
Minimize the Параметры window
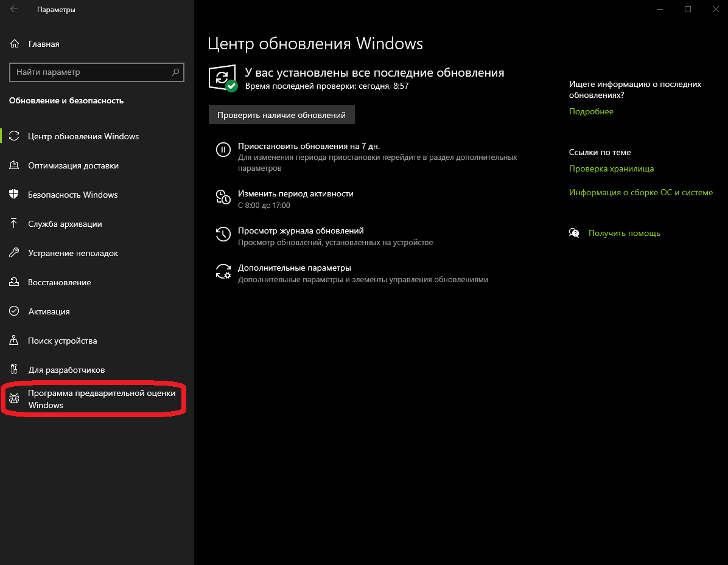click(660, 9)
